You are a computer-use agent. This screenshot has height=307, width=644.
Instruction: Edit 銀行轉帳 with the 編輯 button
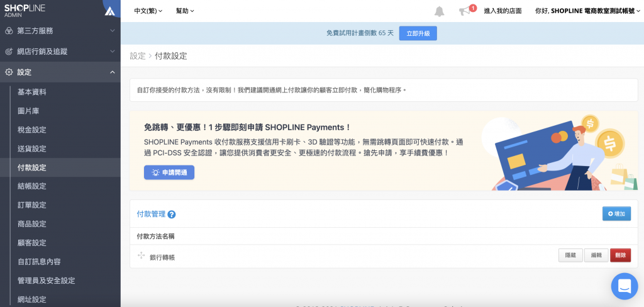click(x=596, y=255)
